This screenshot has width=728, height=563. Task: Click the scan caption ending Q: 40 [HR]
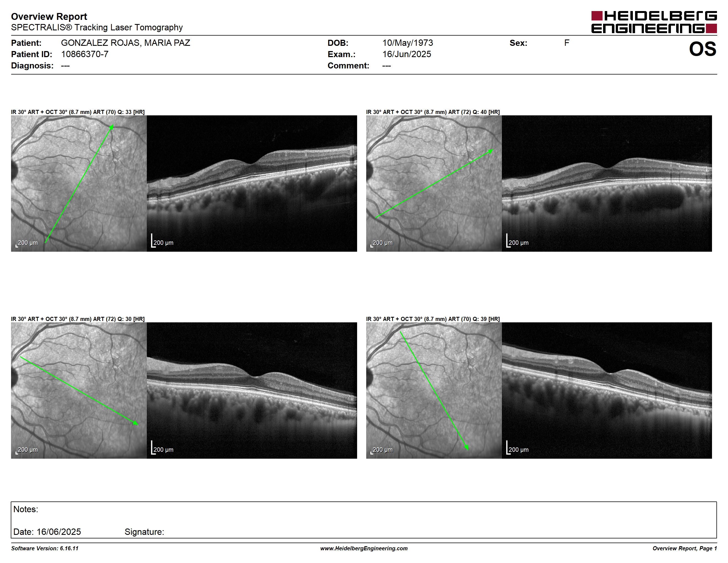433,112
